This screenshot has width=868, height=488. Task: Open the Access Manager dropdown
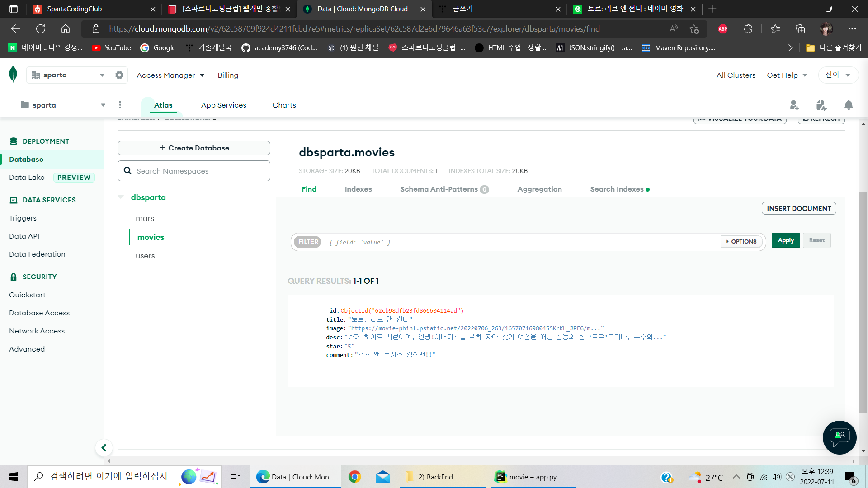tap(170, 75)
